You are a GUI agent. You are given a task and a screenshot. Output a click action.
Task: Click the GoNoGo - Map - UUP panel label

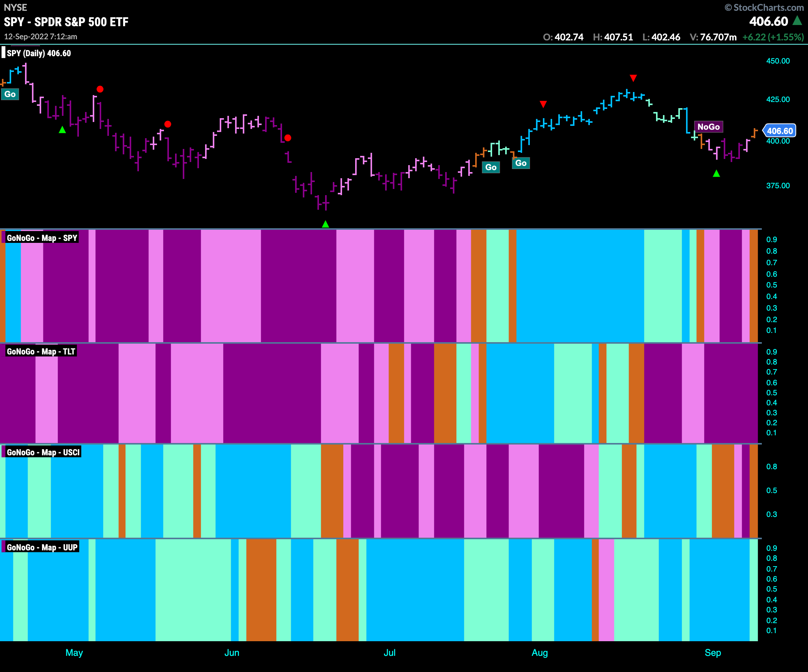42,547
